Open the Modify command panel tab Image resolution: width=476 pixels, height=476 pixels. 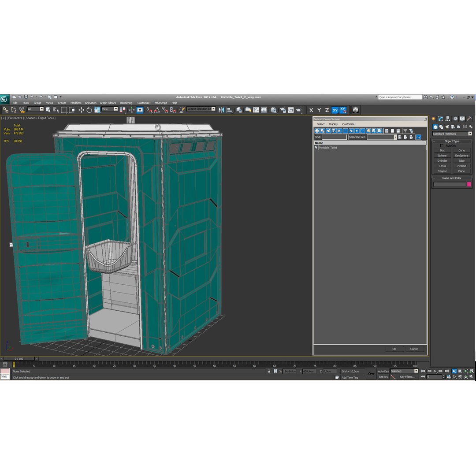[440, 119]
